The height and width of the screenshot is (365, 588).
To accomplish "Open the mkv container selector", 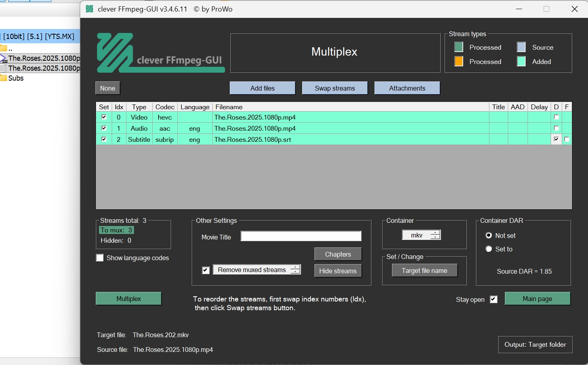I will 421,235.
